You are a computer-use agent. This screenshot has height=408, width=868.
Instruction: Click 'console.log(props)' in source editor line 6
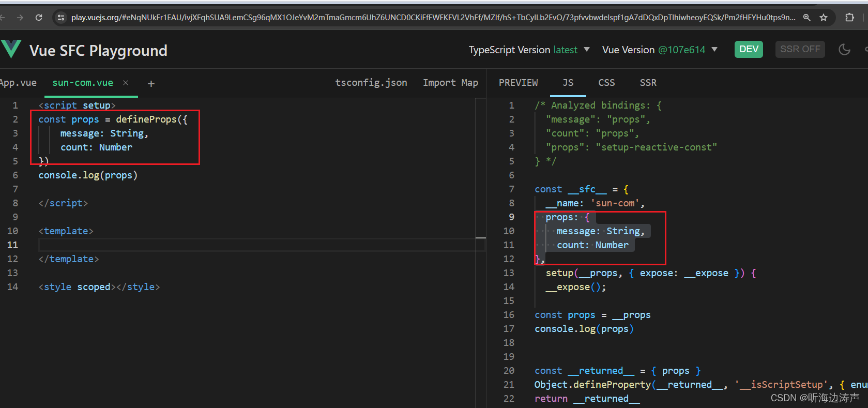88,175
